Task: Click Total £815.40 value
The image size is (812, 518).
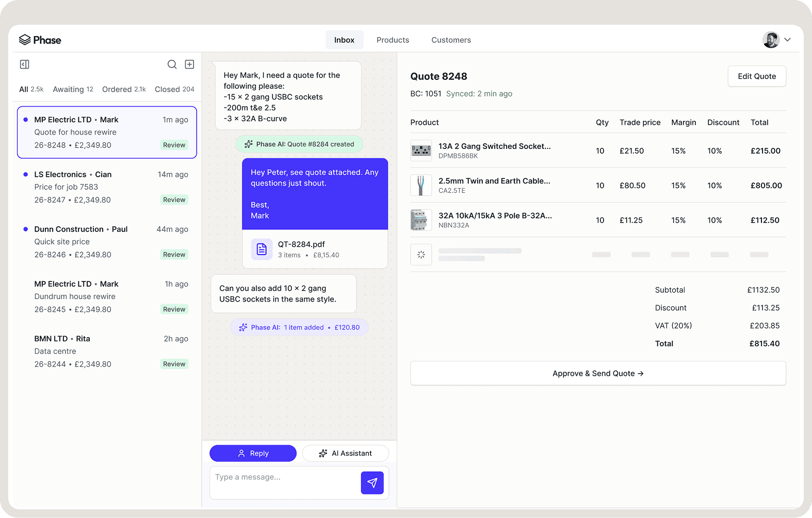Action: pyautogui.click(x=765, y=344)
